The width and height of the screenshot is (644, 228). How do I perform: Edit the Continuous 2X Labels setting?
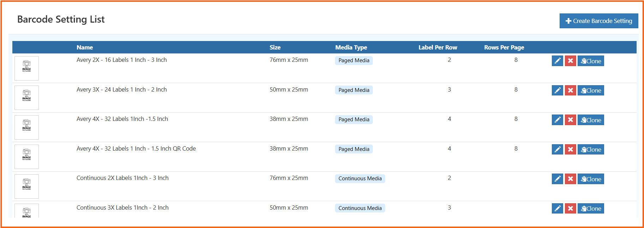[557, 179]
